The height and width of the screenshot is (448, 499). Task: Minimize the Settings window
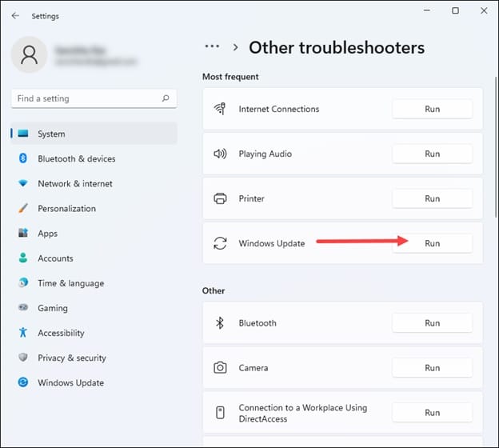pos(427,10)
